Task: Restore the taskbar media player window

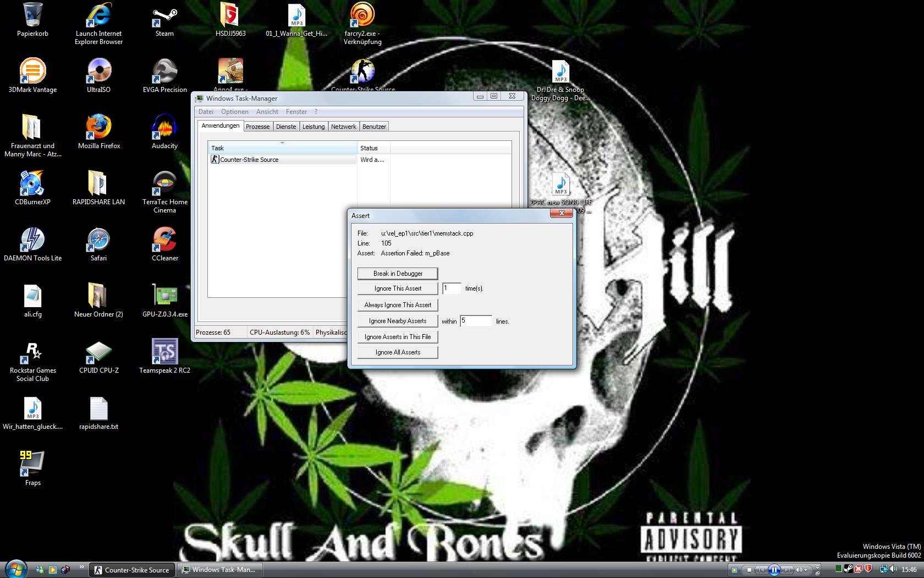Action: (x=817, y=573)
